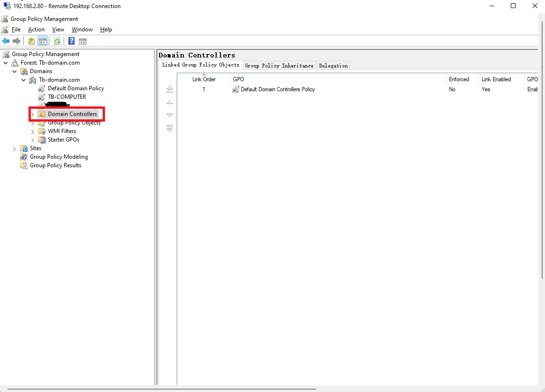Select the Group Policy Results icon
545x392 pixels.
coord(24,165)
